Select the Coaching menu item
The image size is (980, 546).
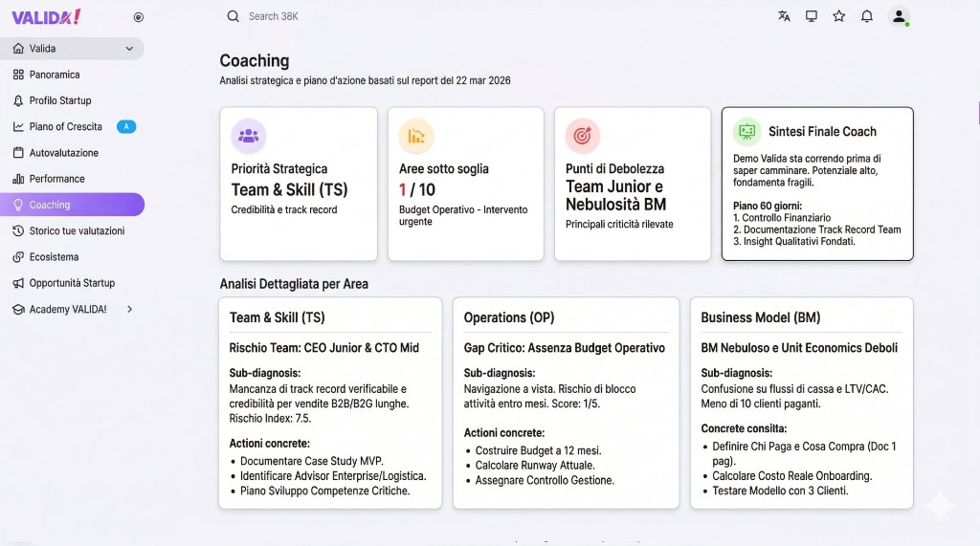(x=73, y=205)
